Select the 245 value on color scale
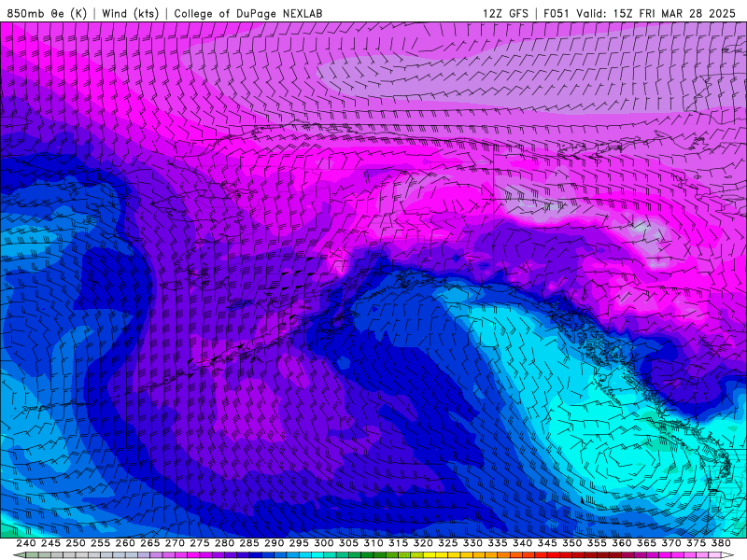The height and width of the screenshot is (560, 747). point(50,543)
